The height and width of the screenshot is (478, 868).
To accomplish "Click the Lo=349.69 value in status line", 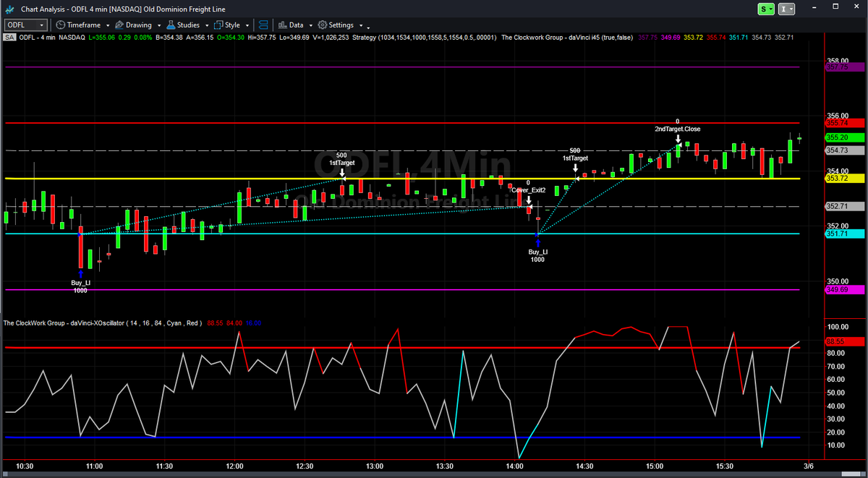I will (294, 37).
